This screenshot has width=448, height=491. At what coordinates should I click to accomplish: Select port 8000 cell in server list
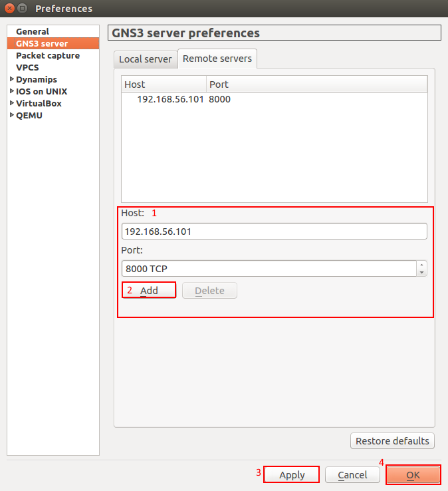tap(219, 99)
